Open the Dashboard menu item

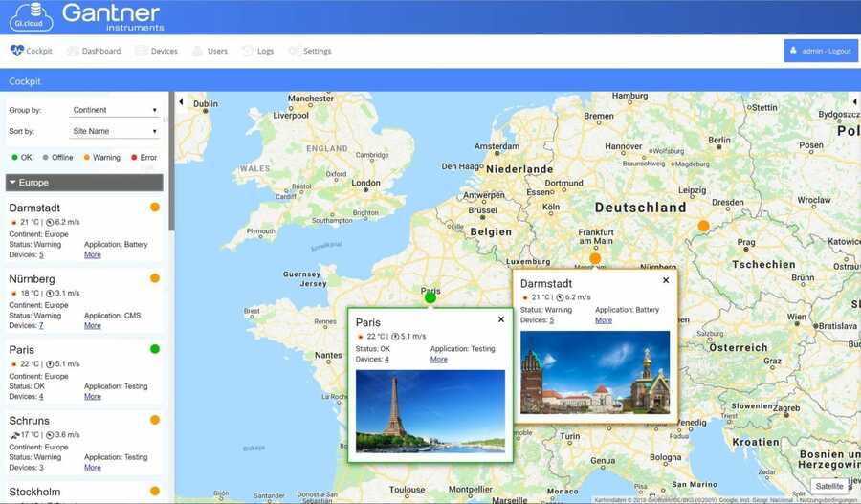[94, 51]
